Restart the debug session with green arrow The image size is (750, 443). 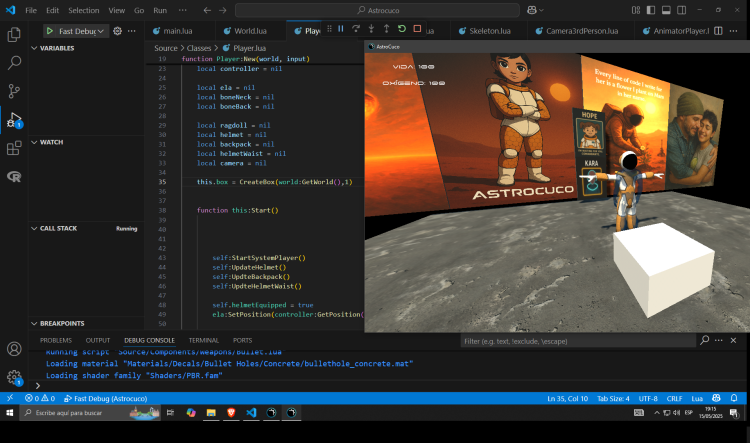[401, 29]
